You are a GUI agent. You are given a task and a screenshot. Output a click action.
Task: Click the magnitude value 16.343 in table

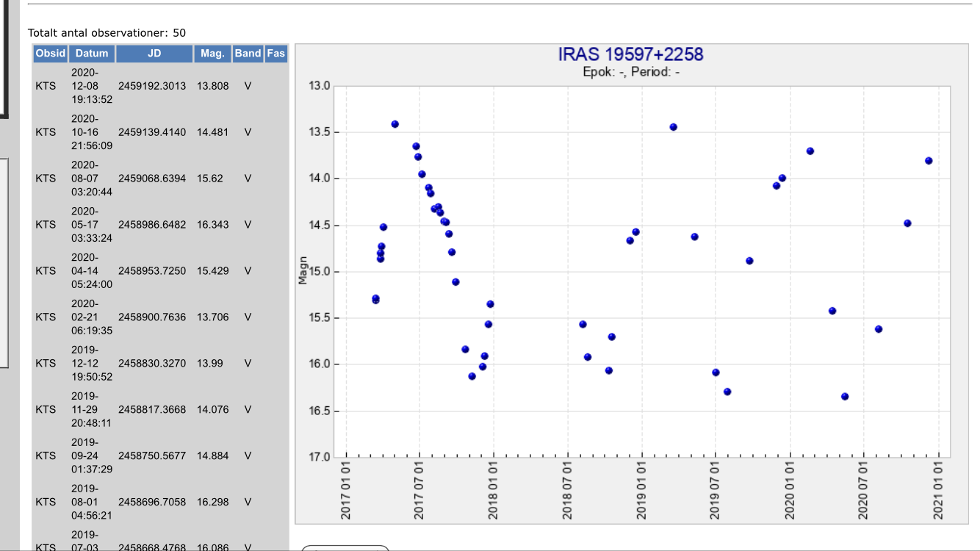pos(212,225)
